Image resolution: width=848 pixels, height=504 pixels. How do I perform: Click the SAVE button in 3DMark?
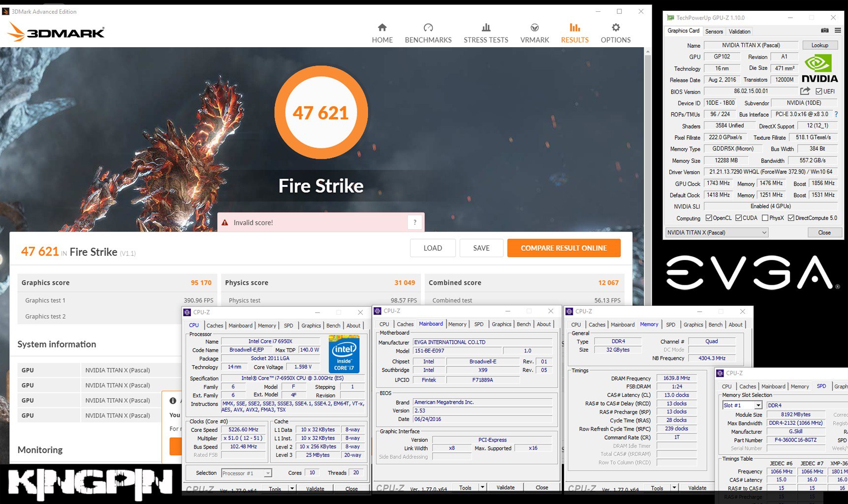click(481, 248)
